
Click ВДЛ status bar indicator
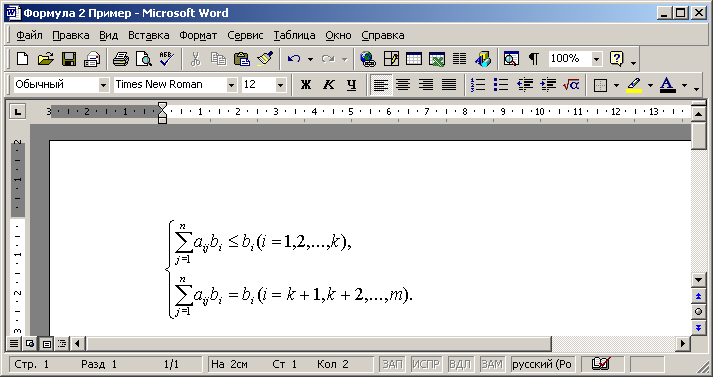coord(459,364)
